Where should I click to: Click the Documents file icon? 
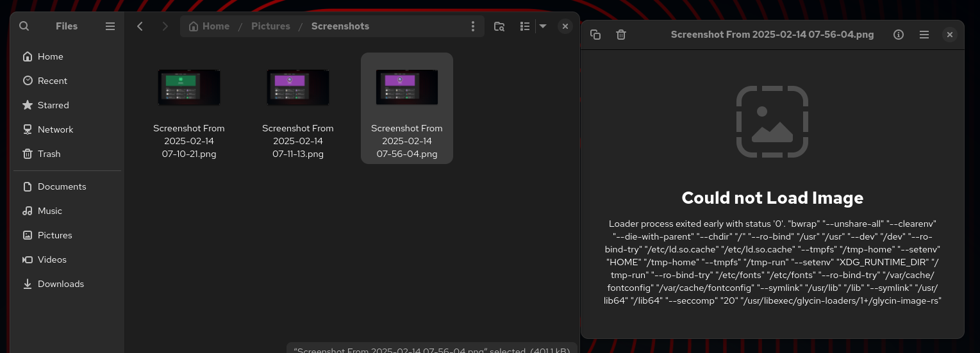click(x=28, y=186)
